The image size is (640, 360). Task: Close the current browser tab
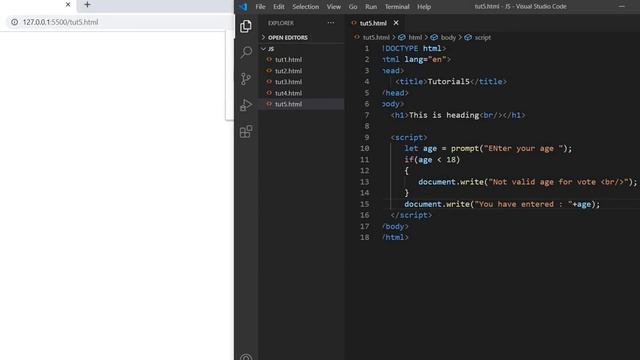(x=68, y=5)
